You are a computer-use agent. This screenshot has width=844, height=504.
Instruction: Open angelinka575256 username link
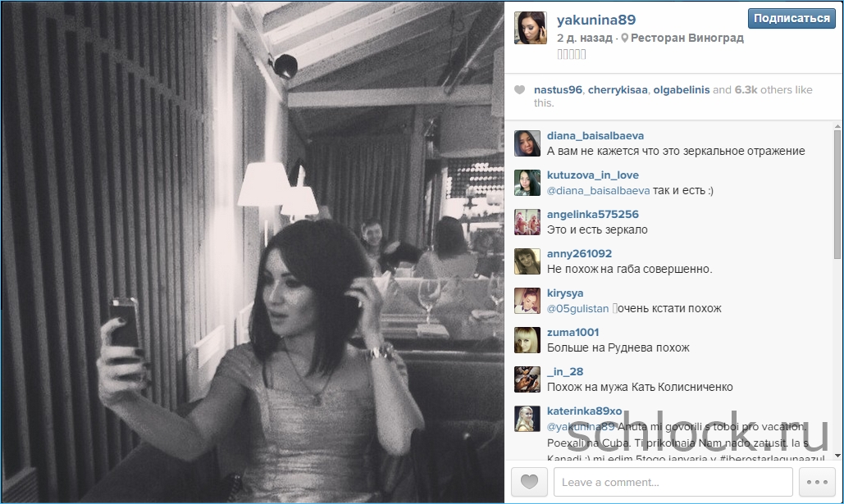coord(593,214)
